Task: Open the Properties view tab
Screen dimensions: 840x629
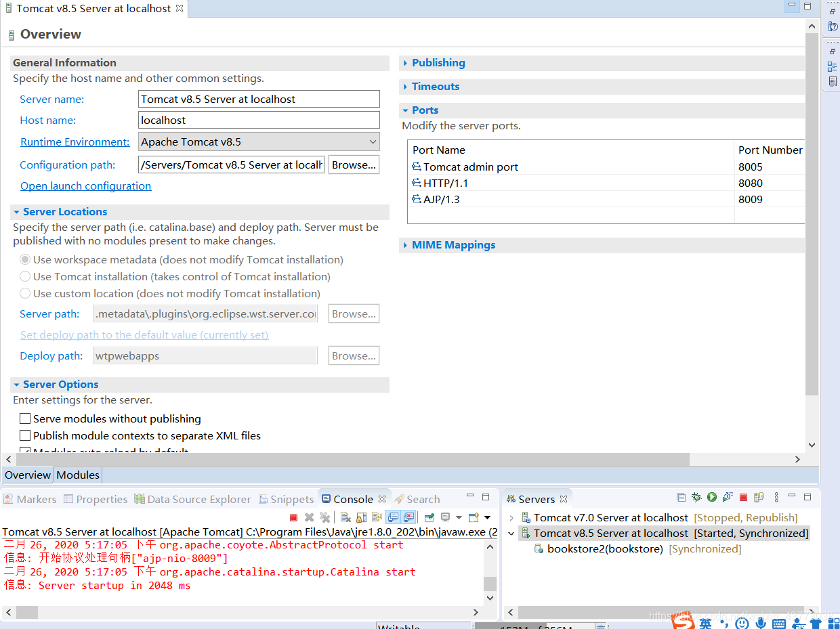Action: [96, 499]
